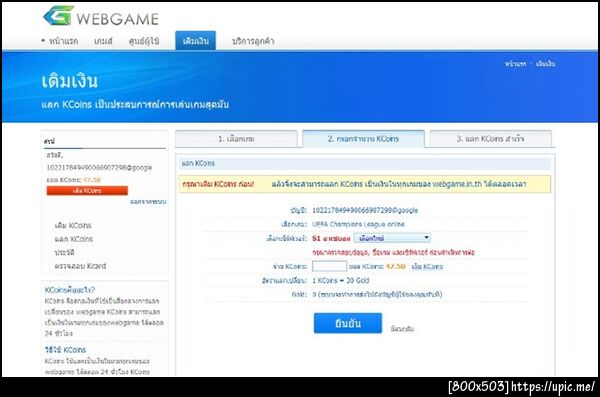The height and width of the screenshot is (397, 600).
Task: Click the วิธีใช้ KCoins heading
Action: click(x=65, y=350)
